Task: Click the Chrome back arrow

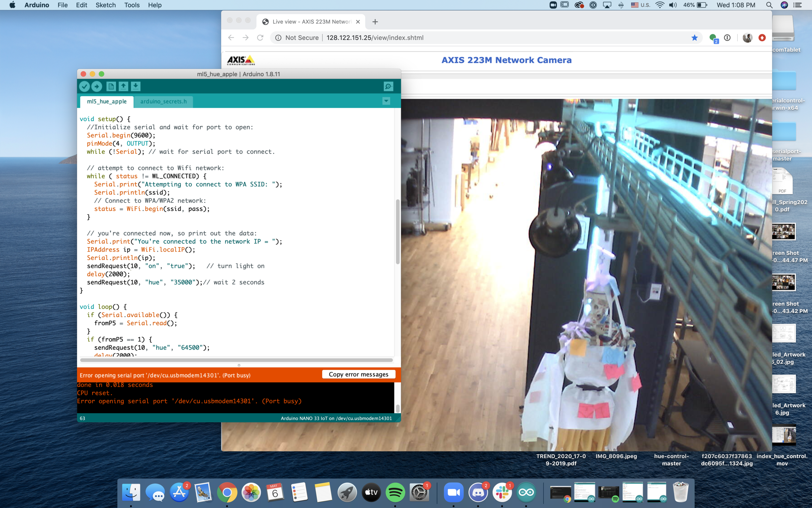Action: click(231, 38)
